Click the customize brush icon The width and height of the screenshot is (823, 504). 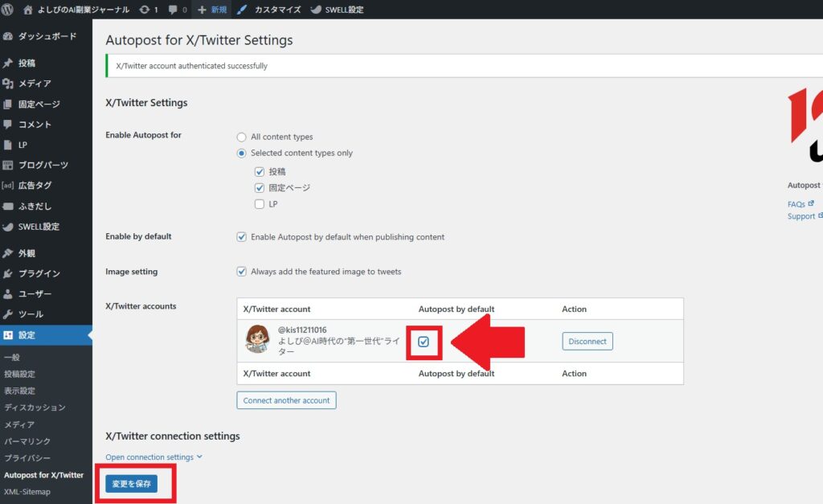tap(242, 10)
